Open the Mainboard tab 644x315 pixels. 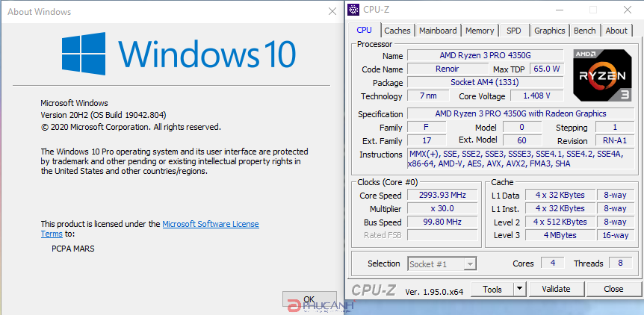coord(438,31)
